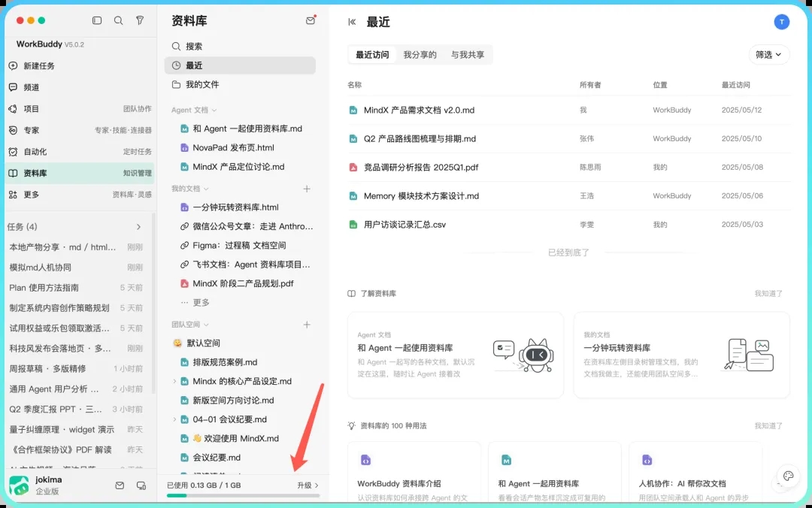Expand Mindx 的核心产品设定.md node
The height and width of the screenshot is (508, 812).
pyautogui.click(x=174, y=381)
